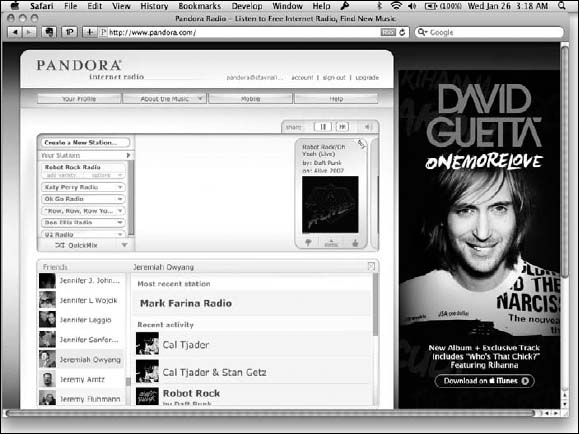
Task: Expand Ok Go Radio options arrow
Action: [120, 199]
